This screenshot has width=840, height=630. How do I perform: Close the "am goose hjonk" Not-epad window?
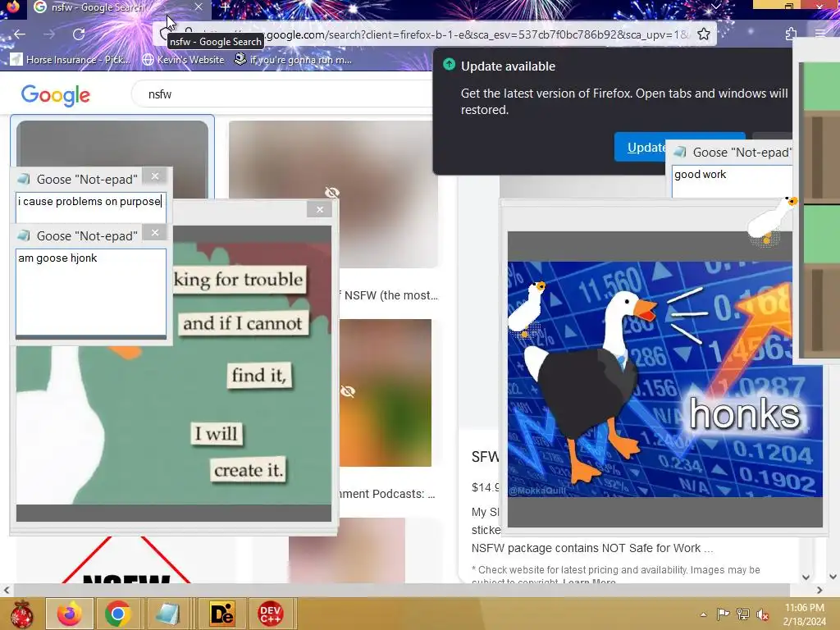point(155,232)
